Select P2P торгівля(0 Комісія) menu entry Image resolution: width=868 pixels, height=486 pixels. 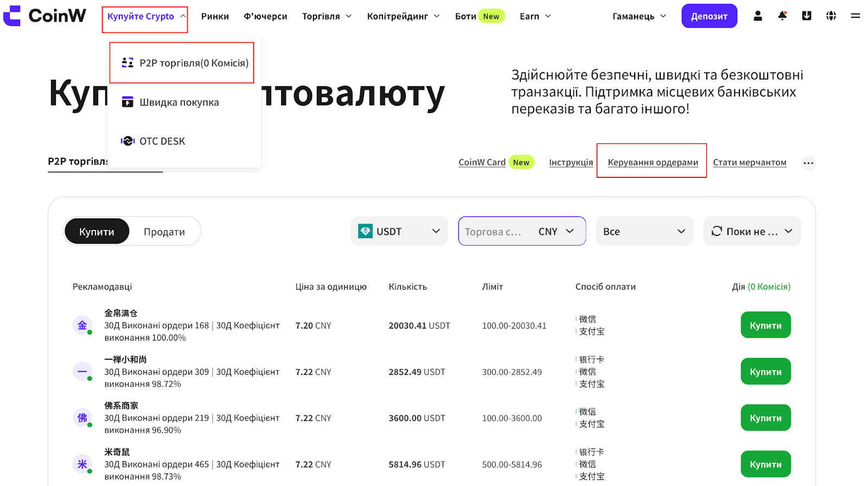182,63
